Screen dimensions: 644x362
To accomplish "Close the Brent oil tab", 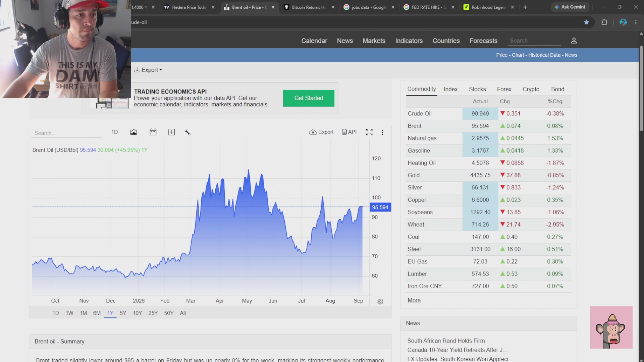I will tap(273, 7).
